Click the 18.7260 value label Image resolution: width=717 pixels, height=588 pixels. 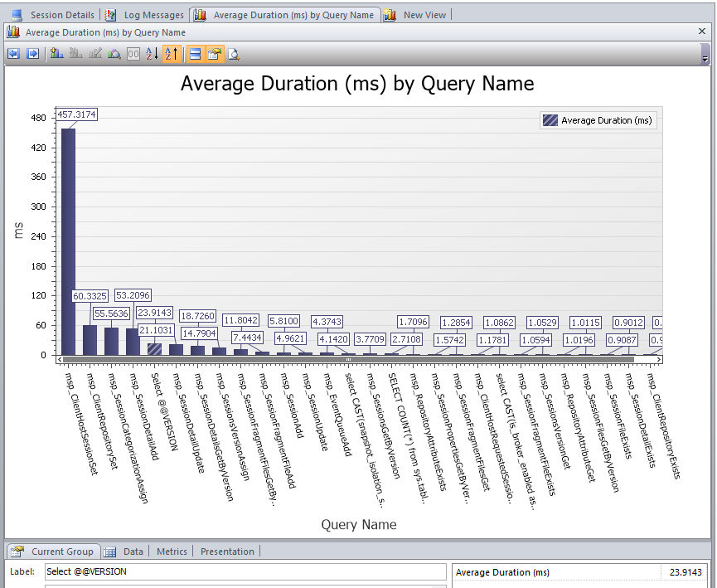tap(197, 316)
